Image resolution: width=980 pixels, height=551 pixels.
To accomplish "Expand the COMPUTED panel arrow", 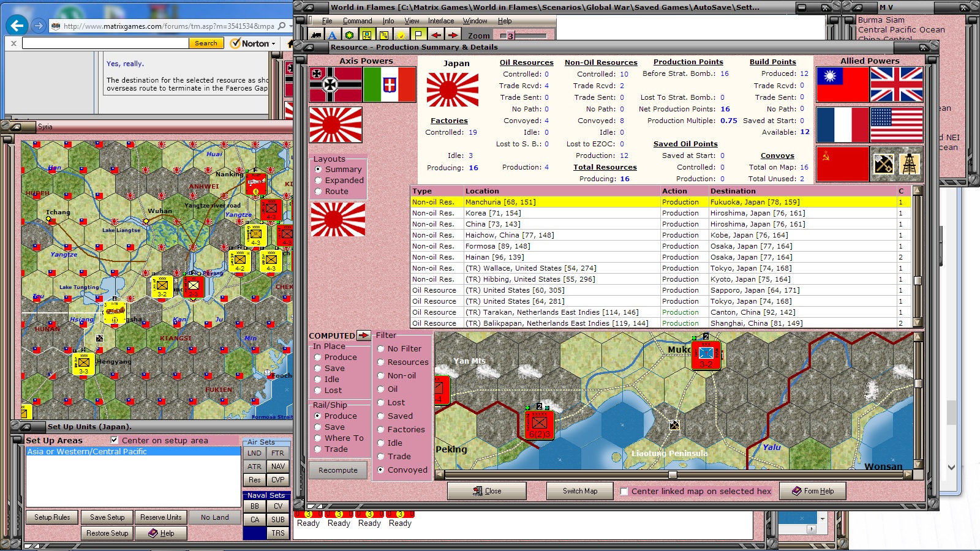I will [x=364, y=335].
